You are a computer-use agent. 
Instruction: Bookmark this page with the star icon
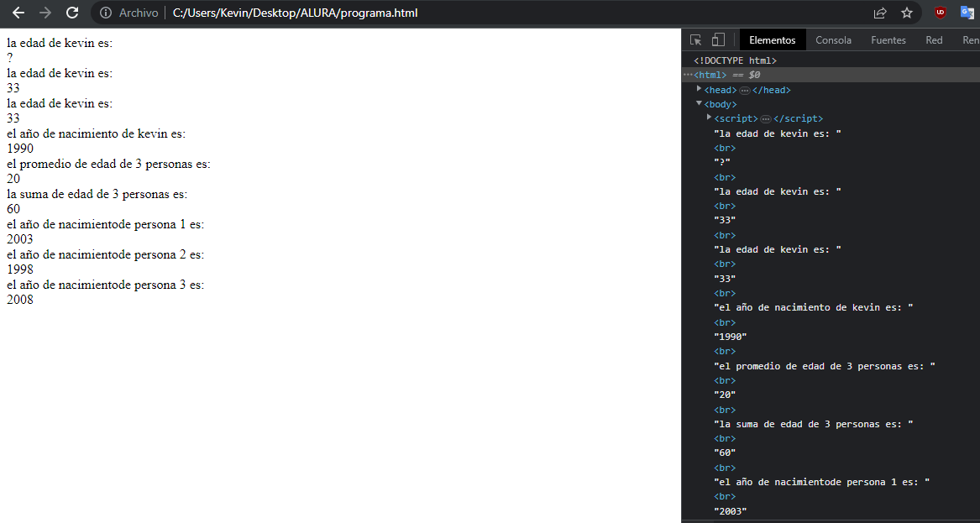[907, 13]
